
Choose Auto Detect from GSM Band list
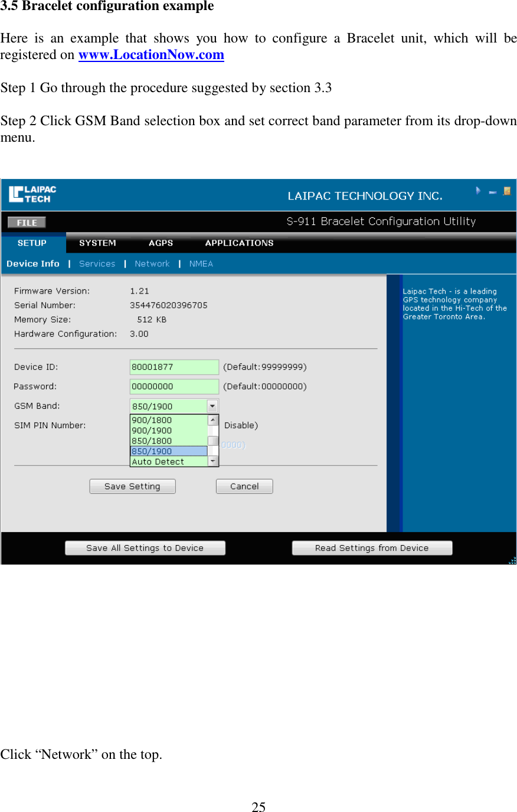point(169,462)
